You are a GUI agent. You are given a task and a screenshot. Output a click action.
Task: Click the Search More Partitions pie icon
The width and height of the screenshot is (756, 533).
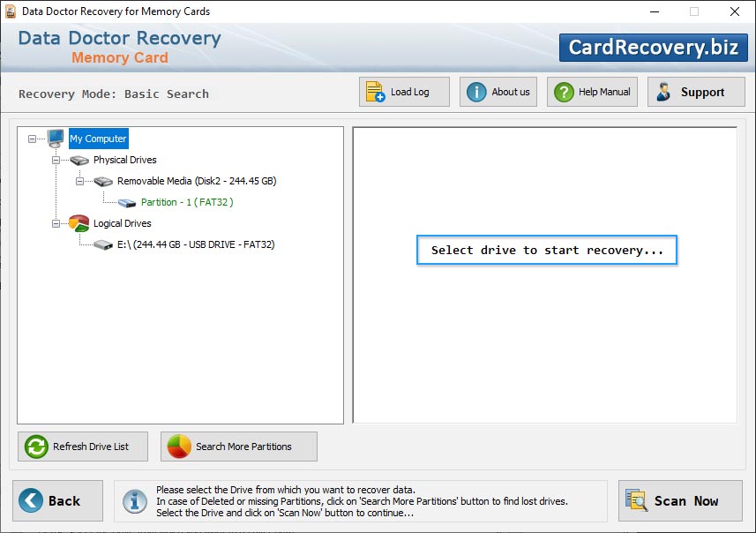click(179, 447)
